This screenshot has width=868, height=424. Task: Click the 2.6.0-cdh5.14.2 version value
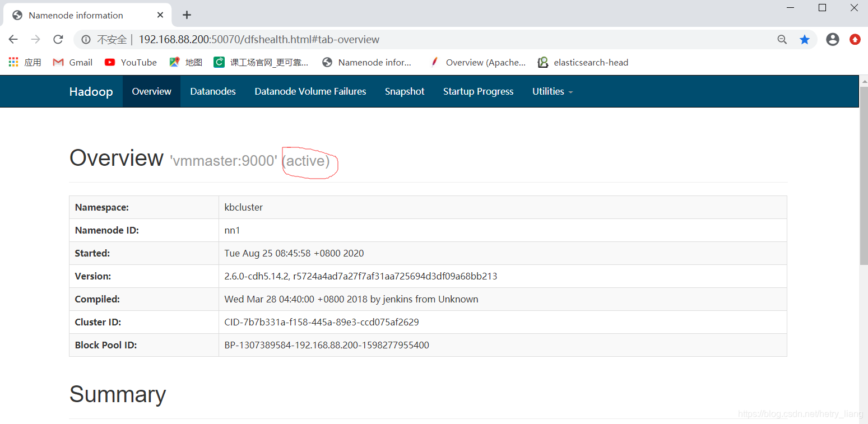tap(361, 276)
